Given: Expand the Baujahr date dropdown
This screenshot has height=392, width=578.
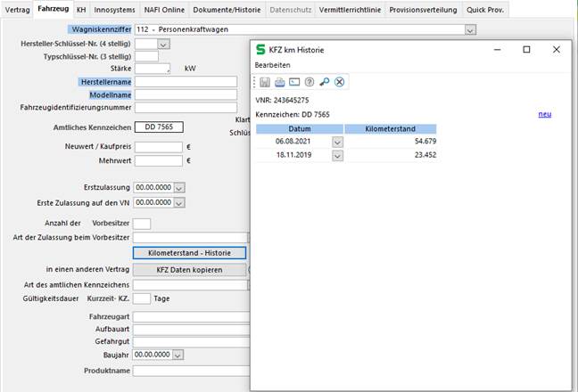Looking at the screenshot, I should coord(179,355).
